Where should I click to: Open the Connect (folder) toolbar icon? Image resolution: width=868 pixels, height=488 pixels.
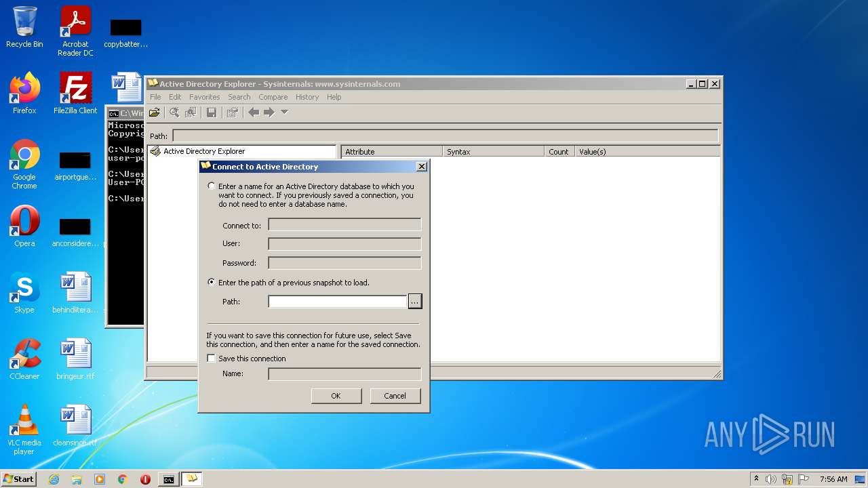pyautogui.click(x=155, y=113)
